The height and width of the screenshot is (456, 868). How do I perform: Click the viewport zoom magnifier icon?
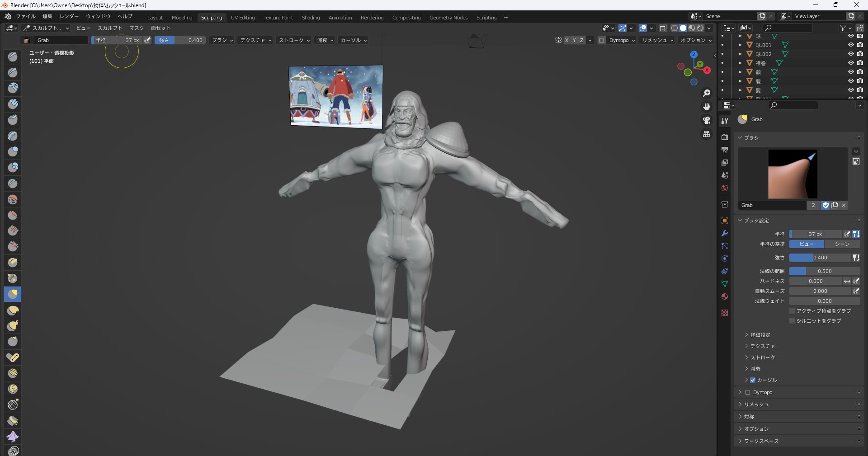pos(707,93)
